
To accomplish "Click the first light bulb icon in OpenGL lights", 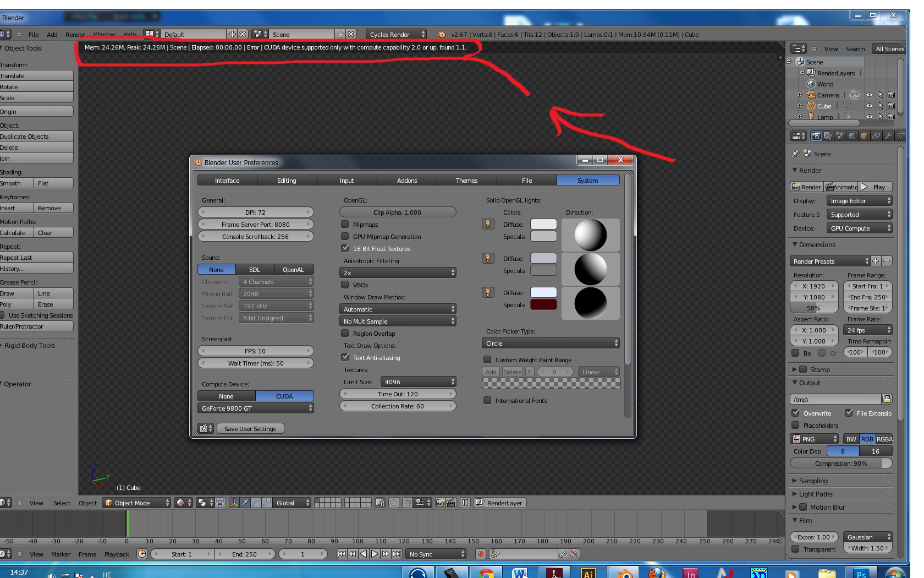I will (x=488, y=224).
